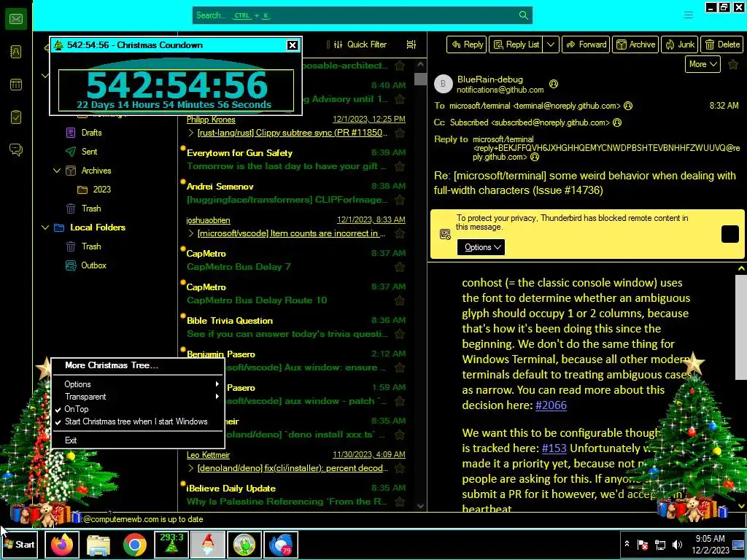
Task: Click the message list scrollbar thumb
Action: 420,79
